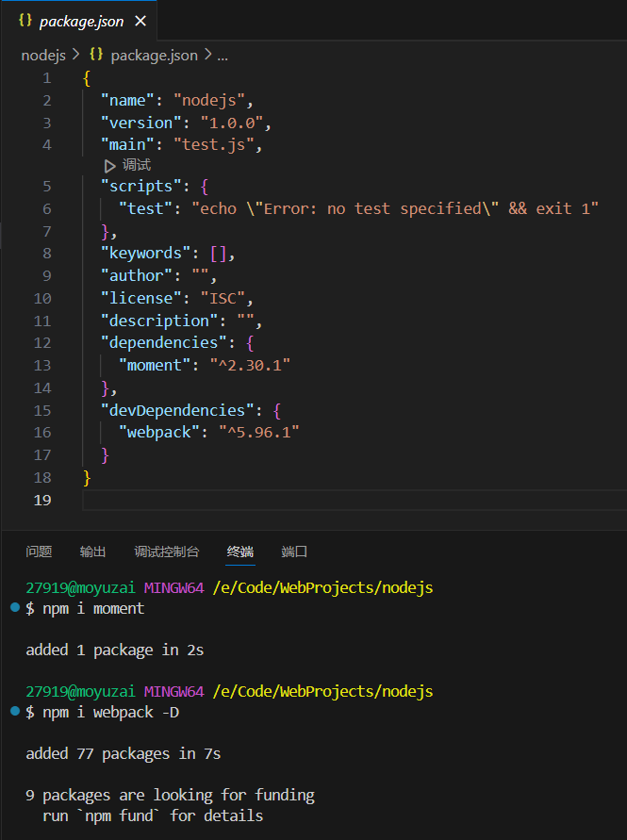Click nodejs folder in breadcrumb
Screen dimensions: 627x840
[42, 56]
